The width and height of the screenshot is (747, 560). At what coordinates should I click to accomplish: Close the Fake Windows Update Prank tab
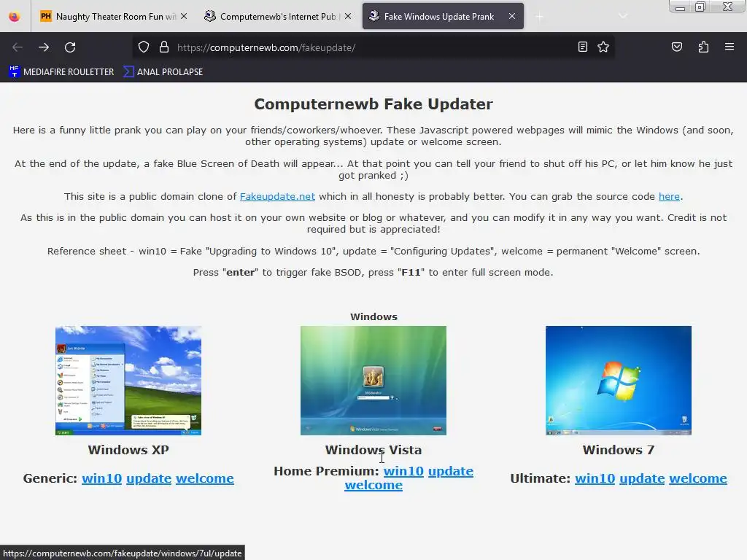[x=511, y=16]
